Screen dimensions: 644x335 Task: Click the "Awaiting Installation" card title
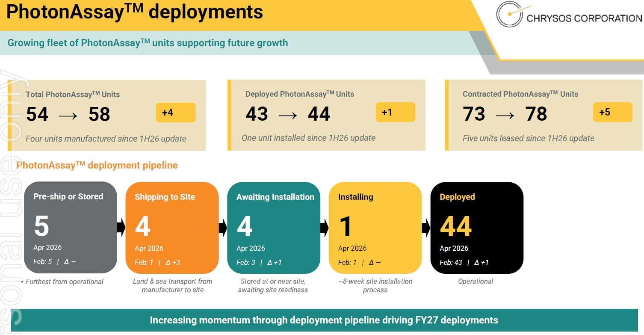click(275, 197)
